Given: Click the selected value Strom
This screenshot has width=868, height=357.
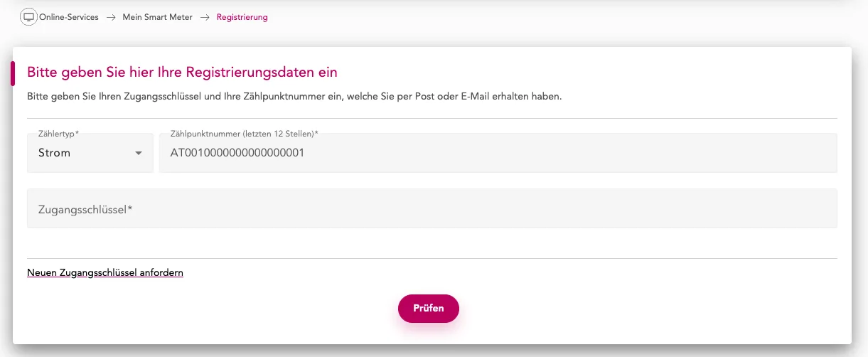Looking at the screenshot, I should coord(54,153).
